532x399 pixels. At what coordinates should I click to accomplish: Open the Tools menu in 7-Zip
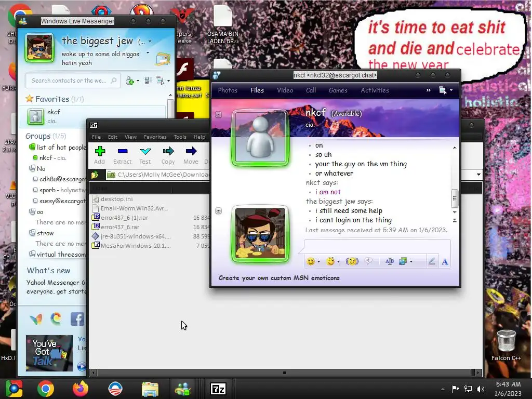click(180, 137)
